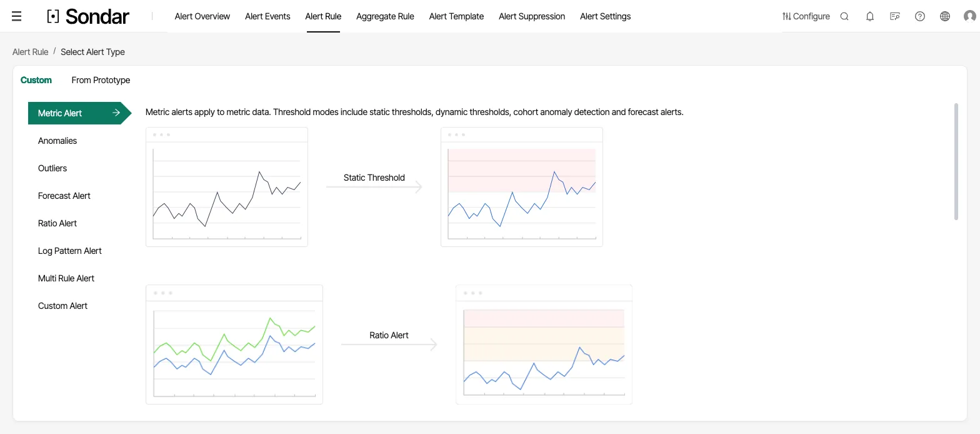Image resolution: width=980 pixels, height=434 pixels.
Task: Select Ratio Alert in the side list
Action: [x=57, y=223]
